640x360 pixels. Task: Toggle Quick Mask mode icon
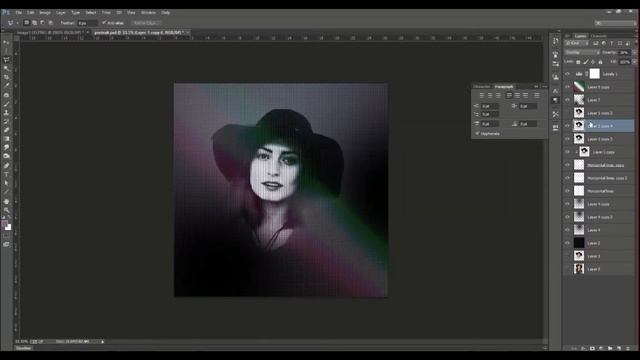coord(6,236)
